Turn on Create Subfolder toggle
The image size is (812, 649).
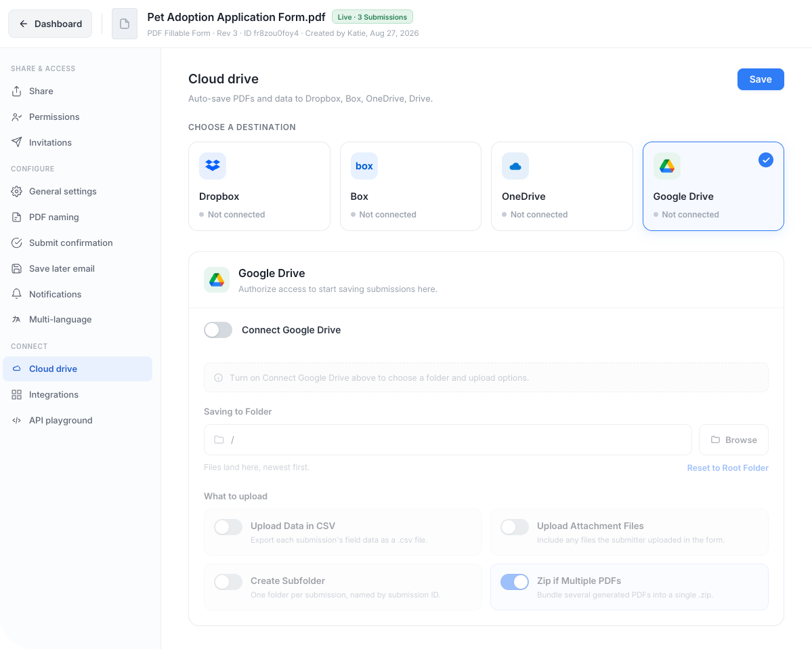(228, 582)
